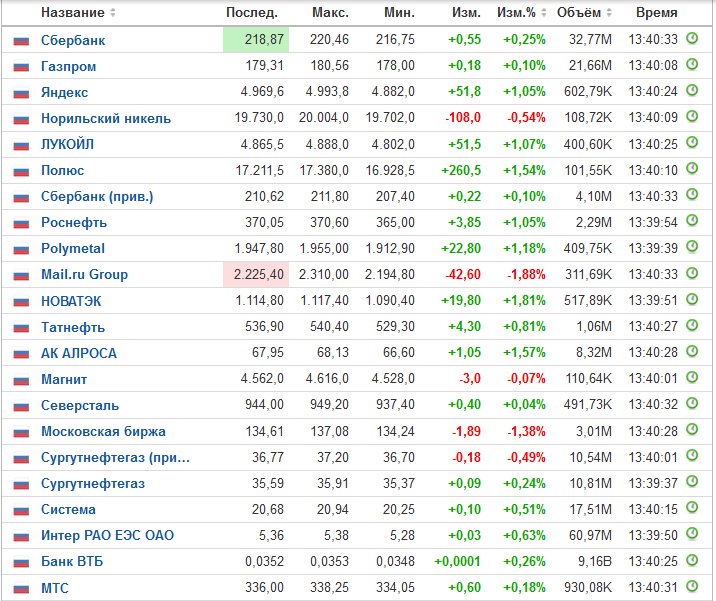Click the clock icon in Магнит row
716x601 pixels.
point(692,377)
